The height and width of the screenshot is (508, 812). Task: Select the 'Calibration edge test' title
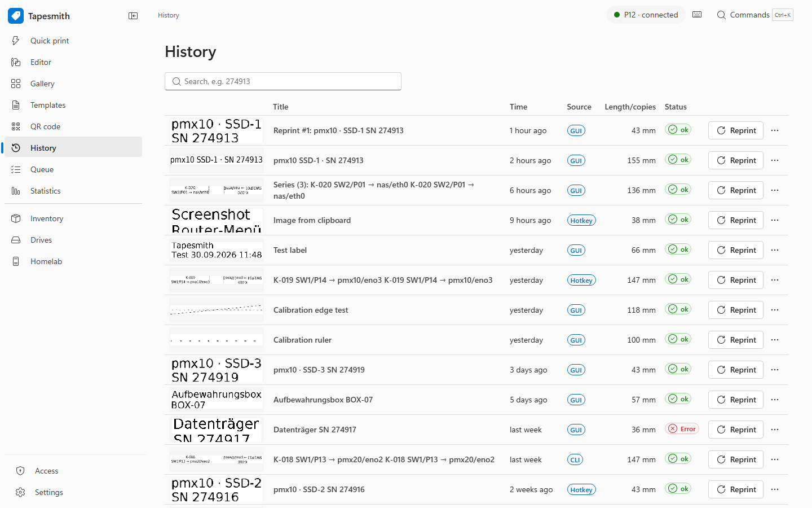[311, 310]
